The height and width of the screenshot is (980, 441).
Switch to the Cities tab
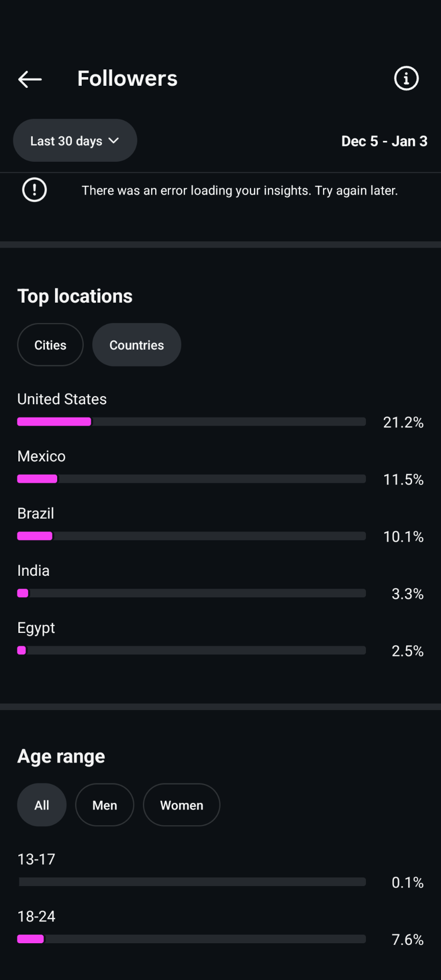pos(50,345)
